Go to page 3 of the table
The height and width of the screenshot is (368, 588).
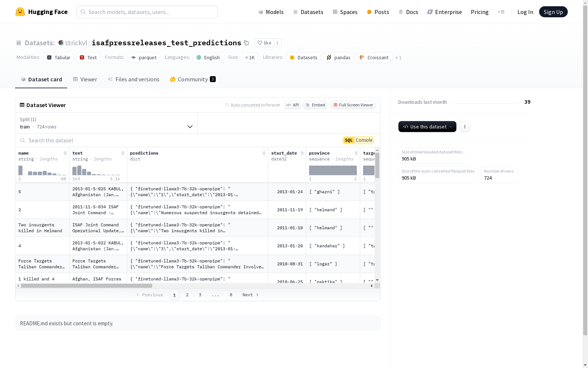click(x=200, y=295)
